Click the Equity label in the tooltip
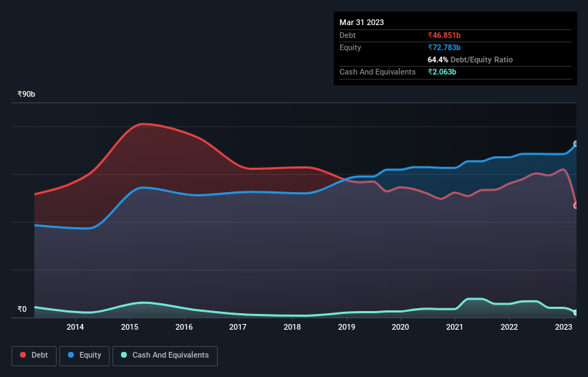588x377 pixels. point(350,47)
